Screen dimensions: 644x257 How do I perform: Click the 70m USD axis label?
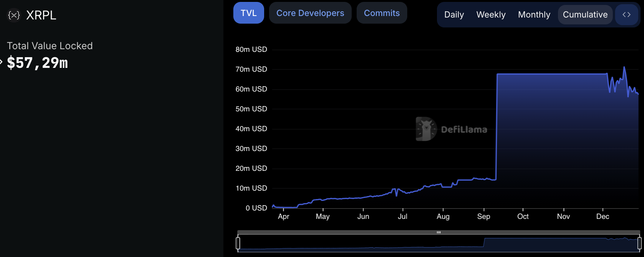(x=251, y=69)
